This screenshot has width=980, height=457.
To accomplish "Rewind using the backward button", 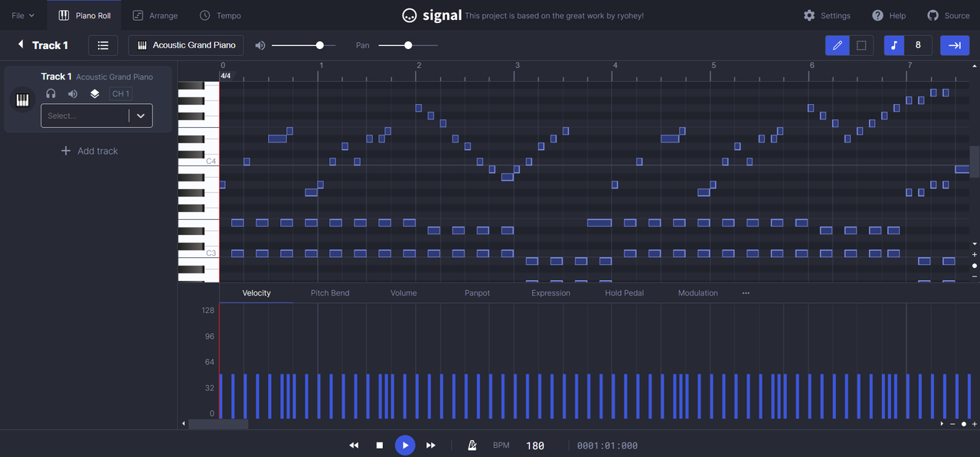I will click(354, 446).
